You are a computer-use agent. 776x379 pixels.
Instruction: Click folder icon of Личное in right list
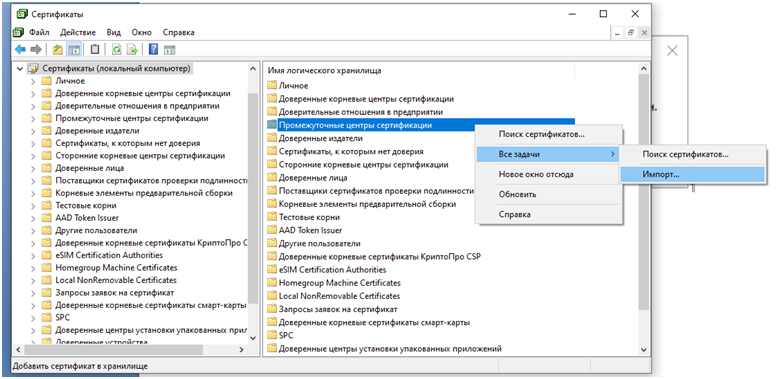pos(272,86)
